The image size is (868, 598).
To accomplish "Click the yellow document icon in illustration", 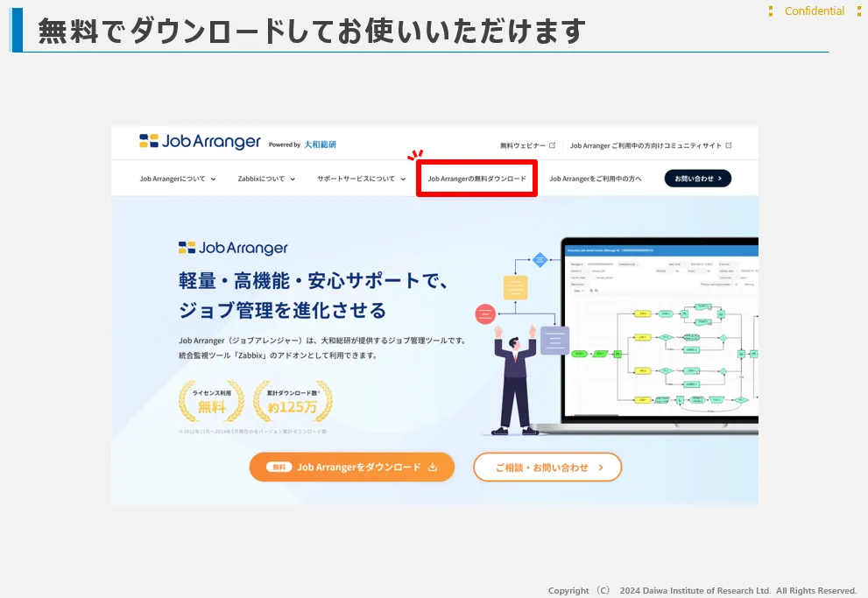I will (x=515, y=288).
